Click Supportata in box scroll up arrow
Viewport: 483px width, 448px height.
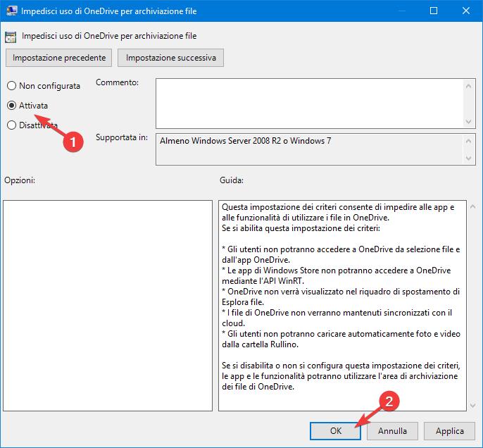pyautogui.click(x=468, y=141)
